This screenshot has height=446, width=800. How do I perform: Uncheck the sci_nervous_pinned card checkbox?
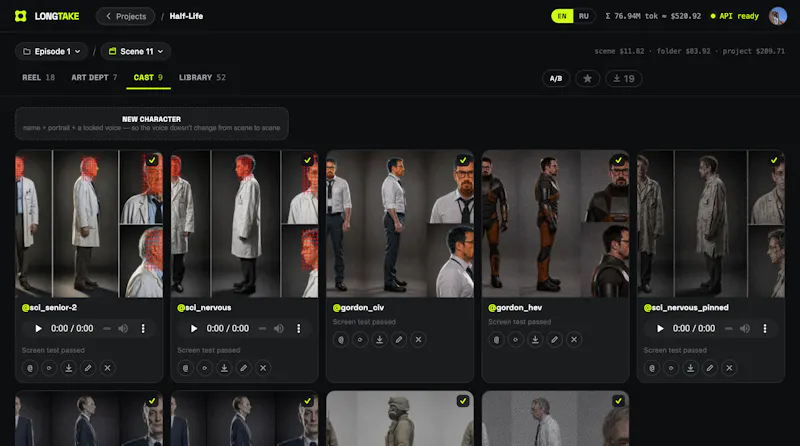(774, 160)
